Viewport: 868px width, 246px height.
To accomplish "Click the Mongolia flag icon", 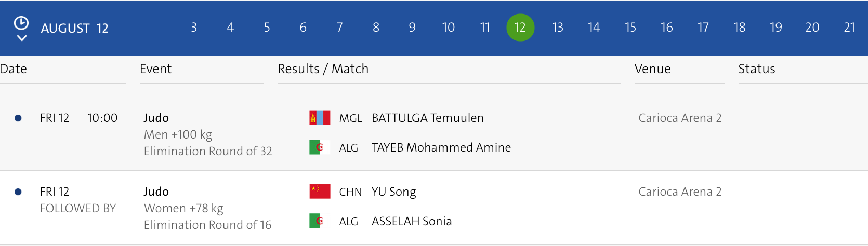I will point(320,118).
